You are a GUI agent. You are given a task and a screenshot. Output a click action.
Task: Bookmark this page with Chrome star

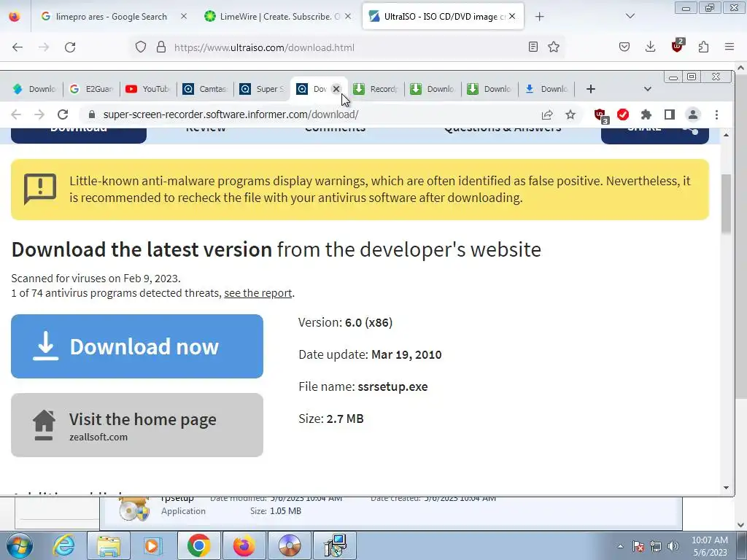click(x=570, y=114)
